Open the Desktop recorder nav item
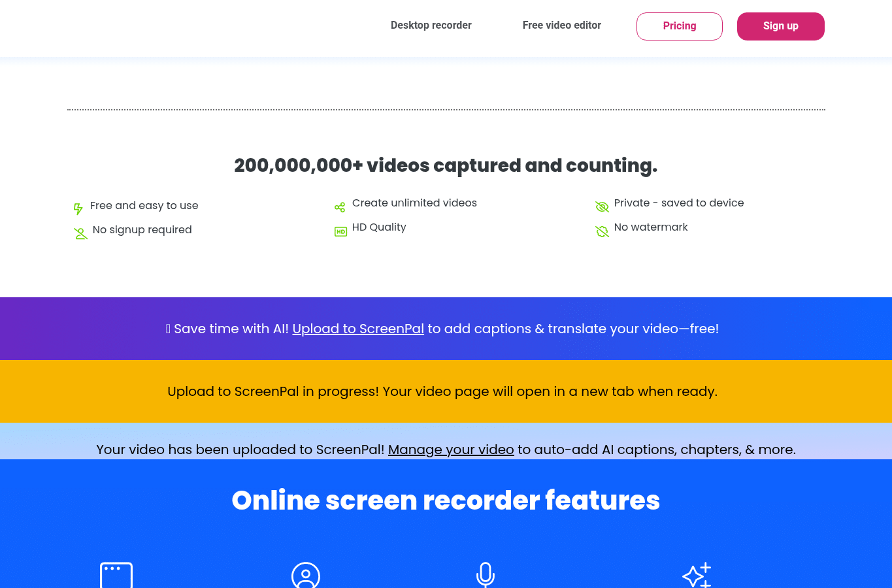 click(x=431, y=25)
